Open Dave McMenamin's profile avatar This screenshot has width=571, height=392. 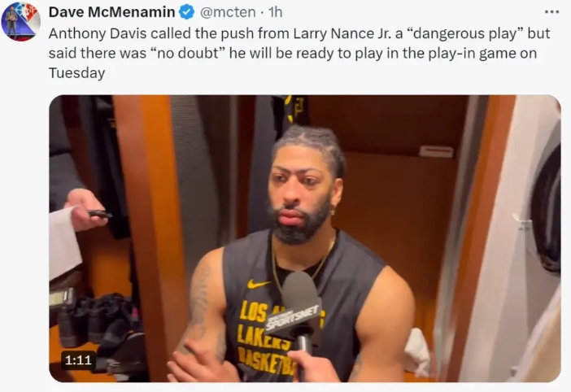pyautogui.click(x=21, y=21)
